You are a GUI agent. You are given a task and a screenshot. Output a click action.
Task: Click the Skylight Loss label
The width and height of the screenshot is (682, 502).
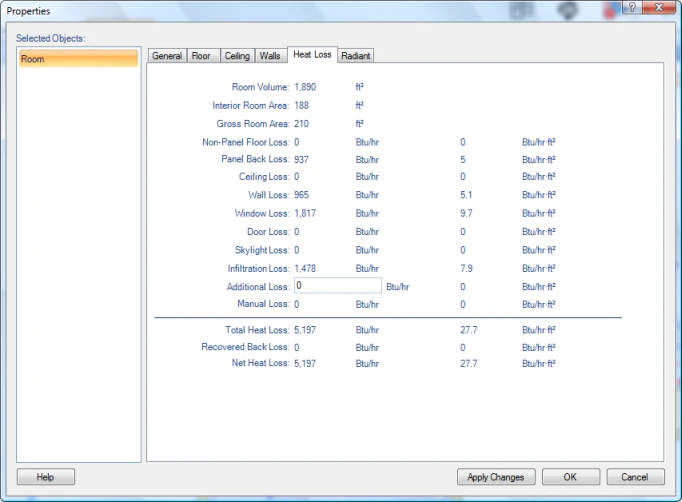(x=262, y=250)
